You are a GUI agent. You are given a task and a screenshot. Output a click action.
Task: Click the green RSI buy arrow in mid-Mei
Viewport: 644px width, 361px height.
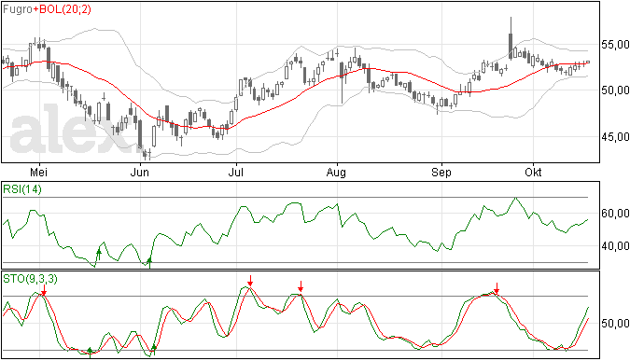pos(99,255)
